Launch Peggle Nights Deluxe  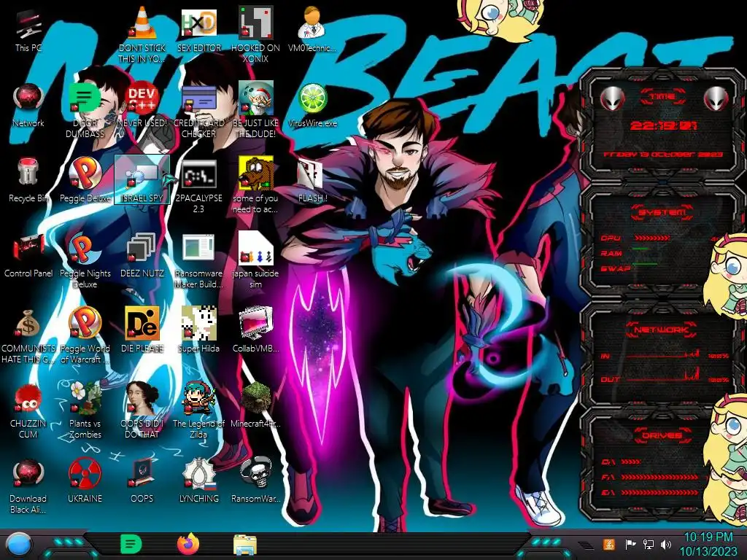[85, 261]
